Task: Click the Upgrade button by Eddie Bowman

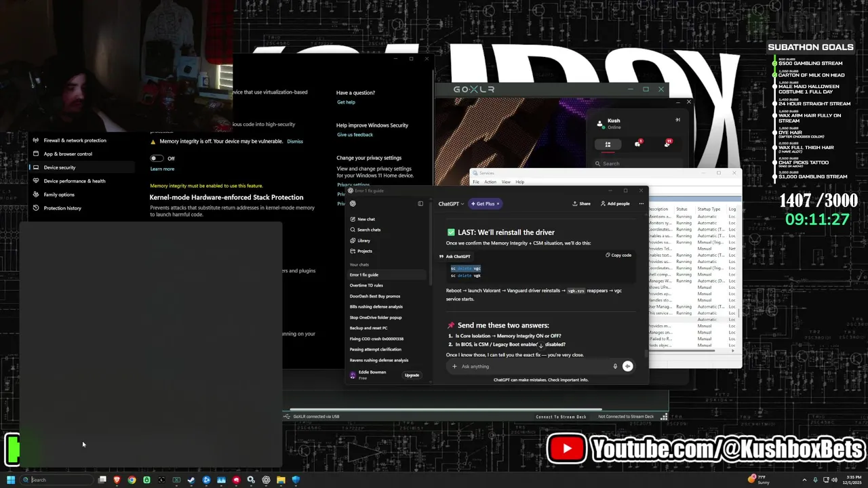Action: [412, 375]
